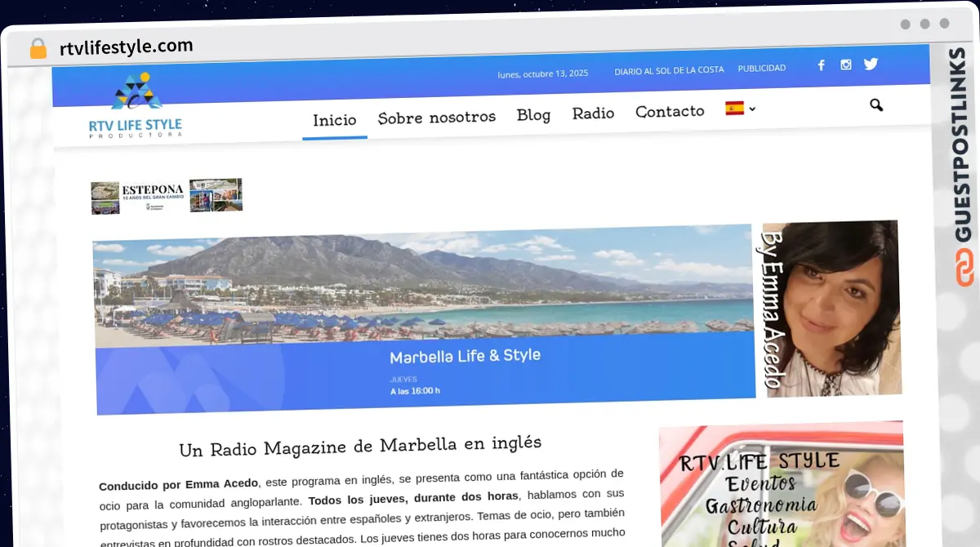The image size is (980, 547).
Task: Open the search magnifier icon
Action: (876, 105)
